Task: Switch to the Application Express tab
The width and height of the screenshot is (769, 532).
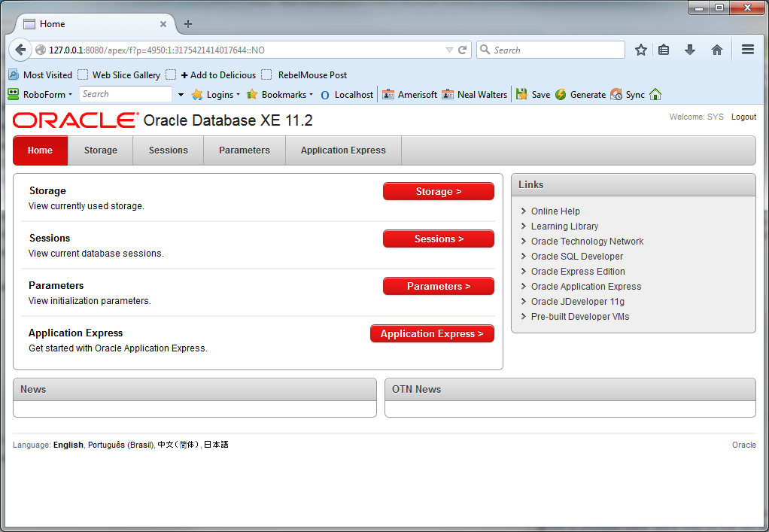Action: (x=343, y=150)
